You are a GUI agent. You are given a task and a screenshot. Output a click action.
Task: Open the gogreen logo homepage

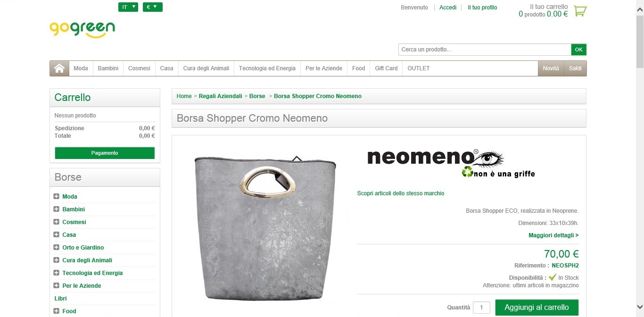point(83,29)
